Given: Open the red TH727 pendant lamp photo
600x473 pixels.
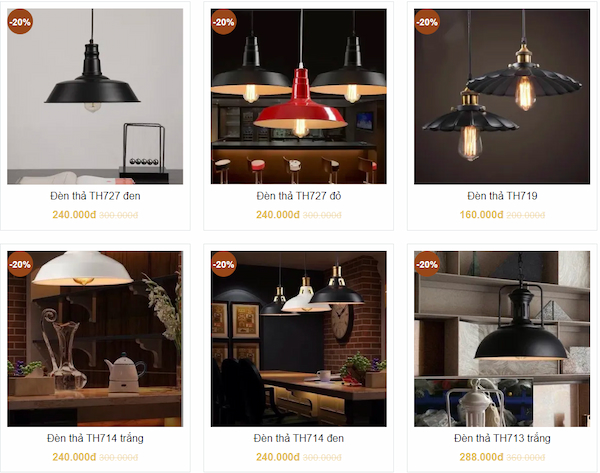Looking at the screenshot, I should pos(298,96).
